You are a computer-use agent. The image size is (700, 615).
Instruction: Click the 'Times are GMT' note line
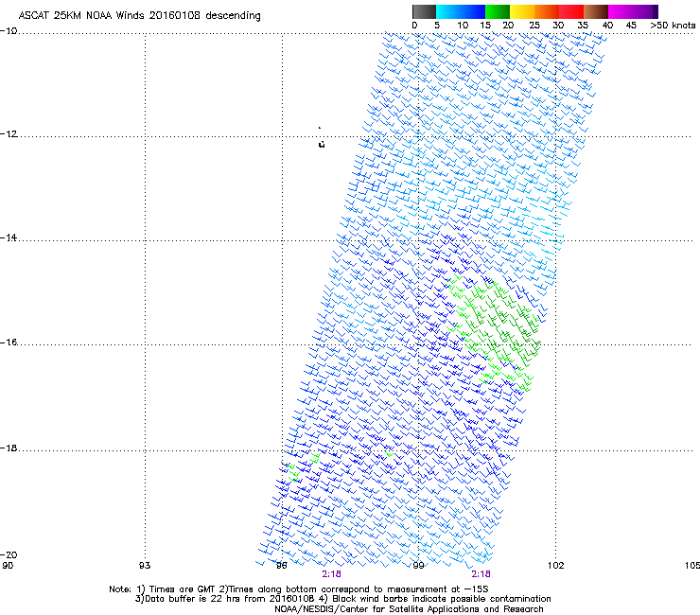click(299, 589)
